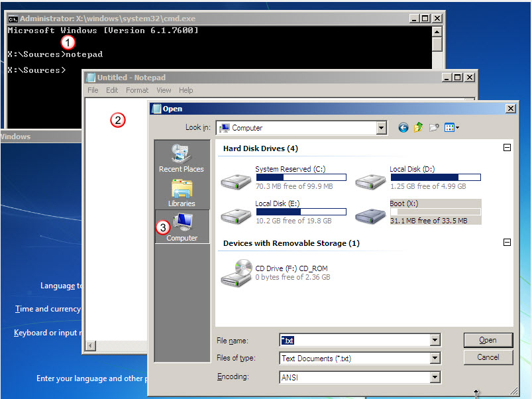Click the 10.2 GB free of 19.8 GB text
The height and width of the screenshot is (399, 532).
click(x=293, y=221)
